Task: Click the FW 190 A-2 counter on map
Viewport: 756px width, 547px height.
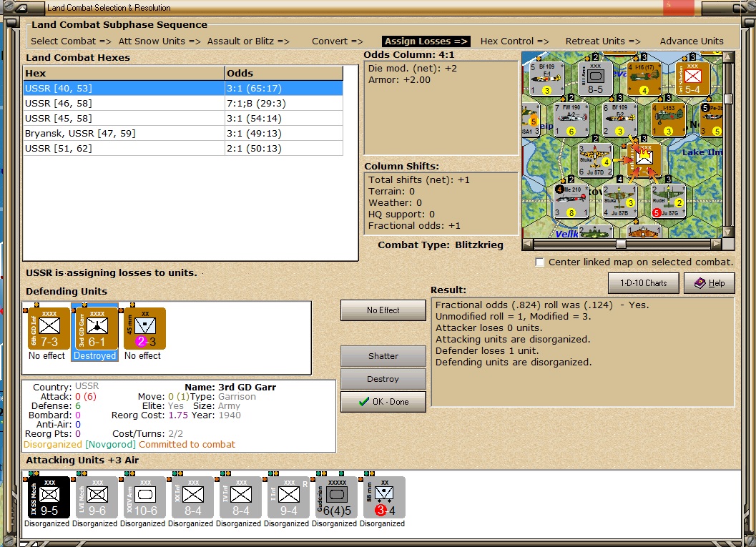Action: pos(571,119)
